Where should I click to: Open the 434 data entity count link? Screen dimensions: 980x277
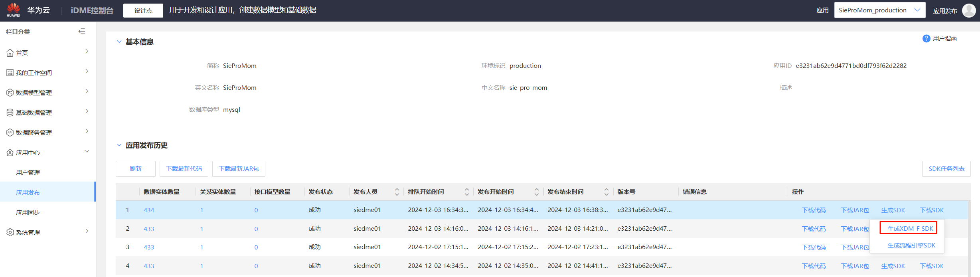click(x=149, y=210)
